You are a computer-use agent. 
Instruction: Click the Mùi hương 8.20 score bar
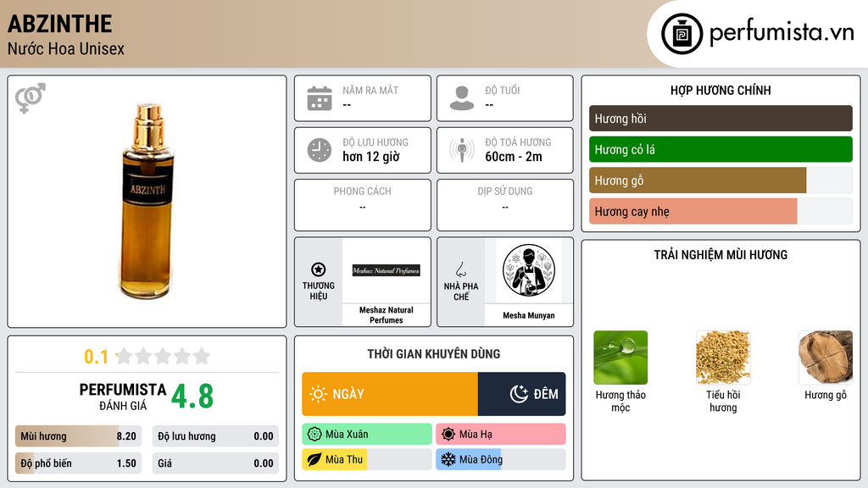tap(78, 436)
